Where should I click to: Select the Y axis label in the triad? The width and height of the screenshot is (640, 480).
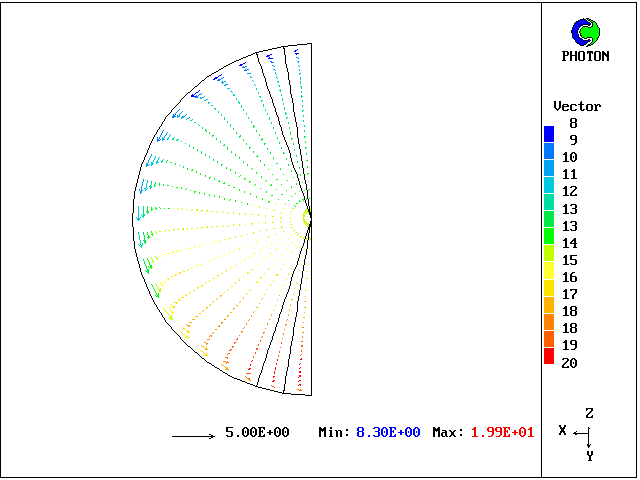[590, 456]
